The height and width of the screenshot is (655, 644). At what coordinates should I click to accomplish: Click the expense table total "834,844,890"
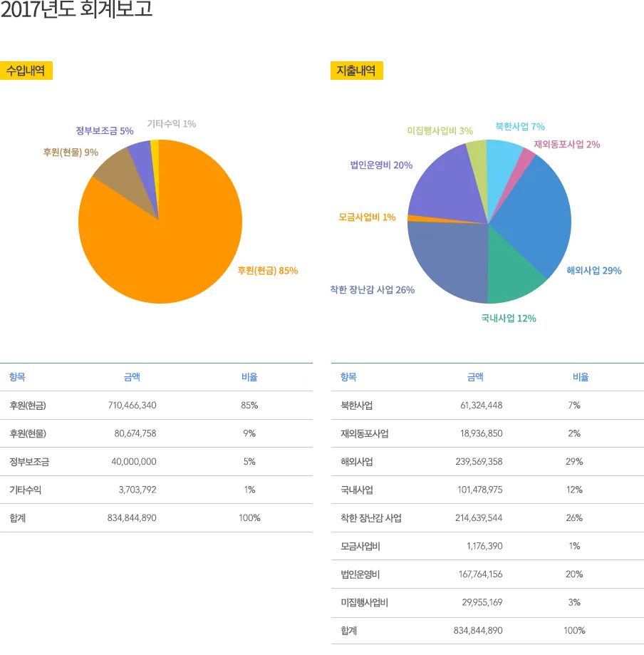click(478, 630)
